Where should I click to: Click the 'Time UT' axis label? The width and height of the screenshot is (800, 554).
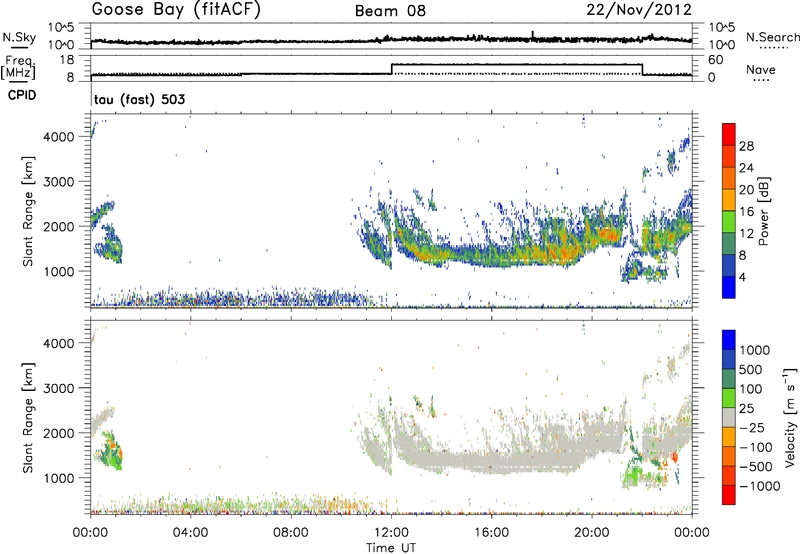pos(391,548)
